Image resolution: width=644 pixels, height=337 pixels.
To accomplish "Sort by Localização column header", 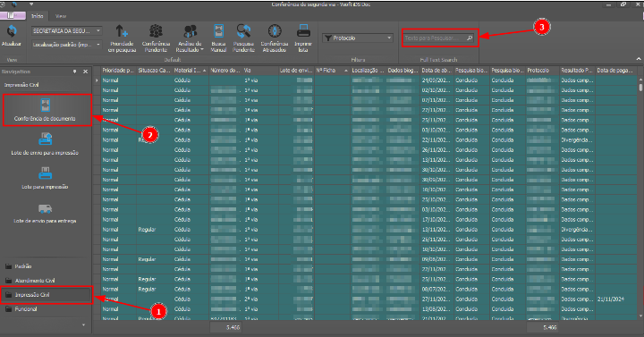I will point(368,71).
